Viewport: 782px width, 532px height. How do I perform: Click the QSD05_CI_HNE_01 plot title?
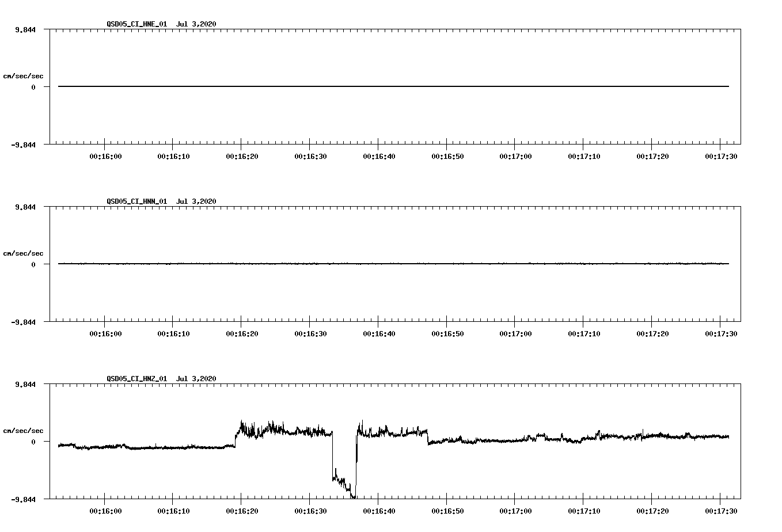coord(162,24)
